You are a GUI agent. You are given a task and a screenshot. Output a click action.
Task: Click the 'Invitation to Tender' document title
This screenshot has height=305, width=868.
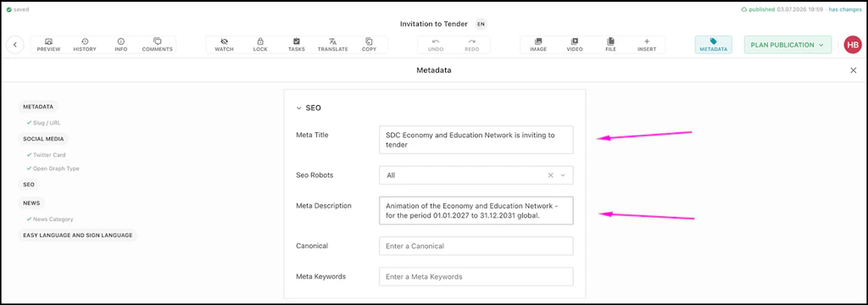point(433,24)
